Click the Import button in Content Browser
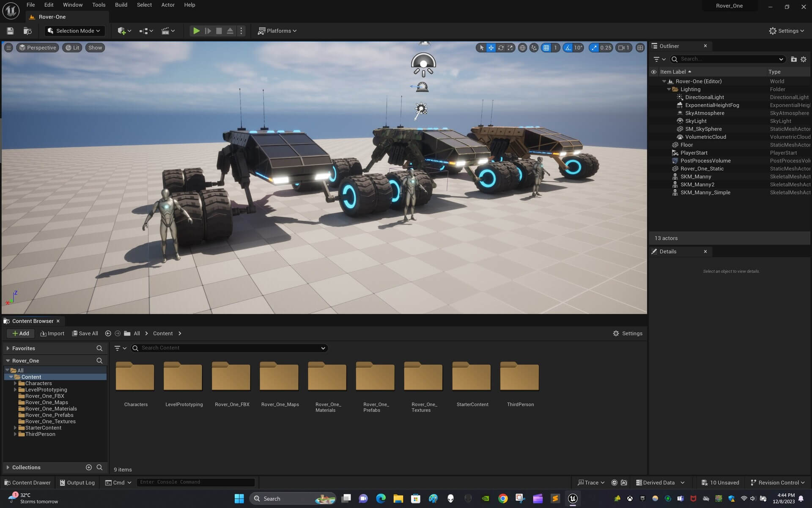This screenshot has height=508, width=812. pos(52,334)
